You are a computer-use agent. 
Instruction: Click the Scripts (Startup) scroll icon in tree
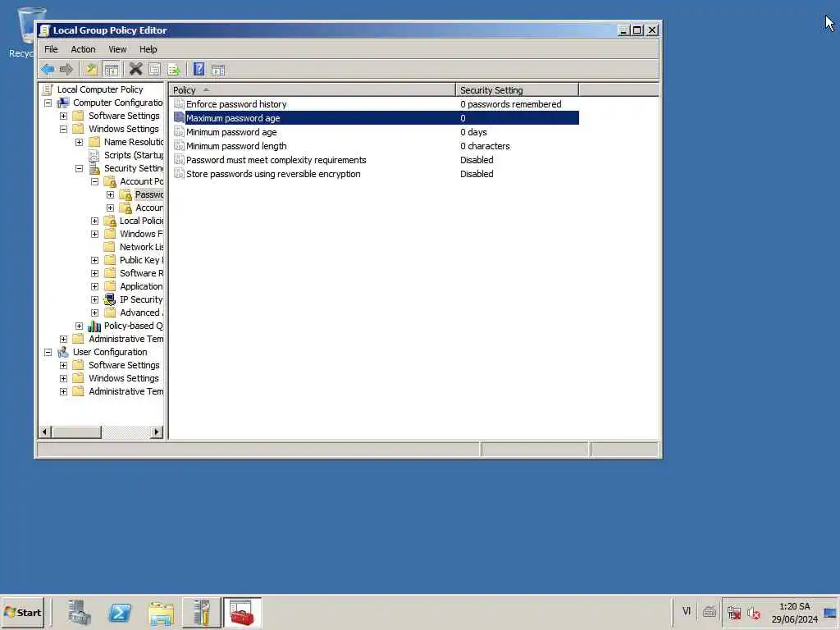tap(94, 155)
